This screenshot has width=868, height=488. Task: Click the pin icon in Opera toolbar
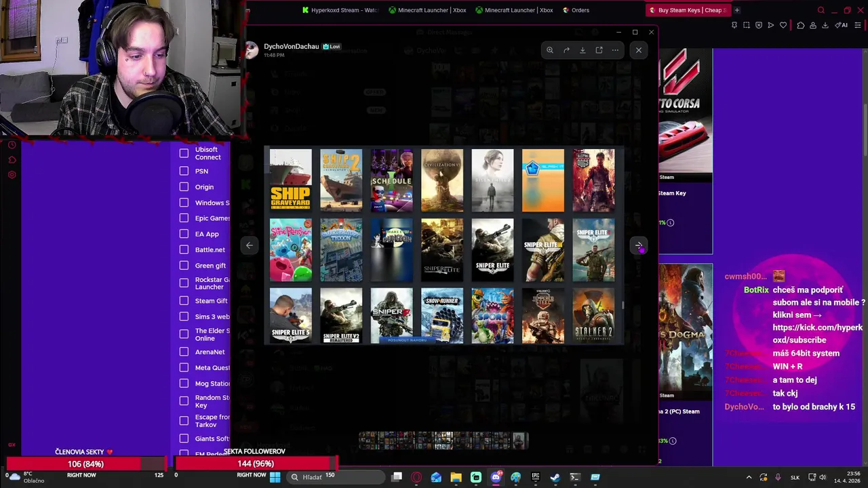pos(734,25)
